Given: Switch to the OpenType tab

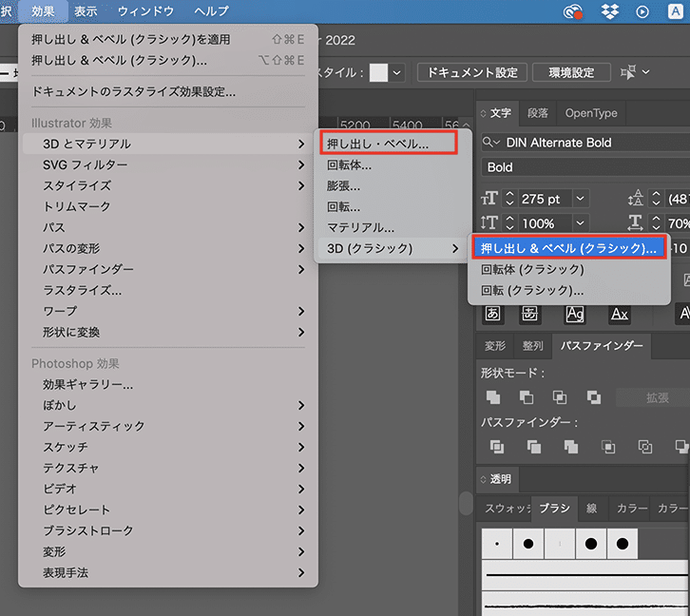Looking at the screenshot, I should (591, 113).
